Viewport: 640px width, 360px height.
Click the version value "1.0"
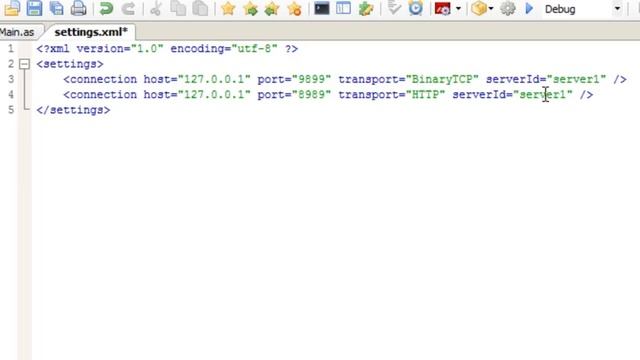[147, 49]
